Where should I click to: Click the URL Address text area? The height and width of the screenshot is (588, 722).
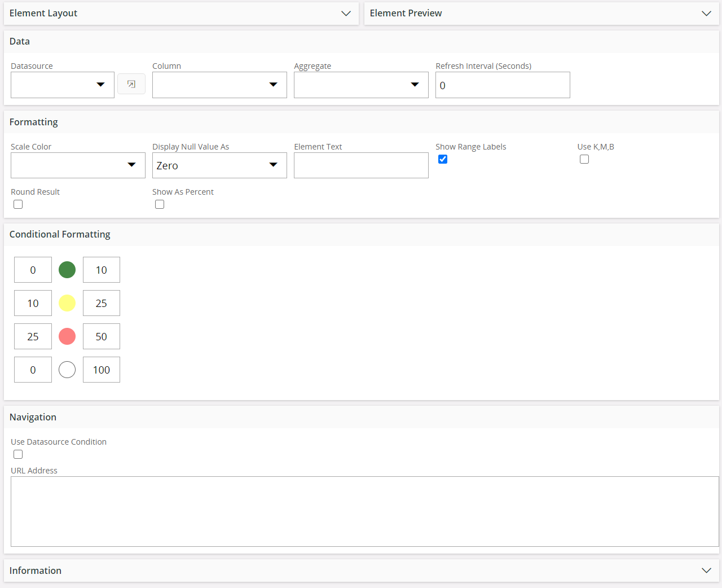pos(365,511)
